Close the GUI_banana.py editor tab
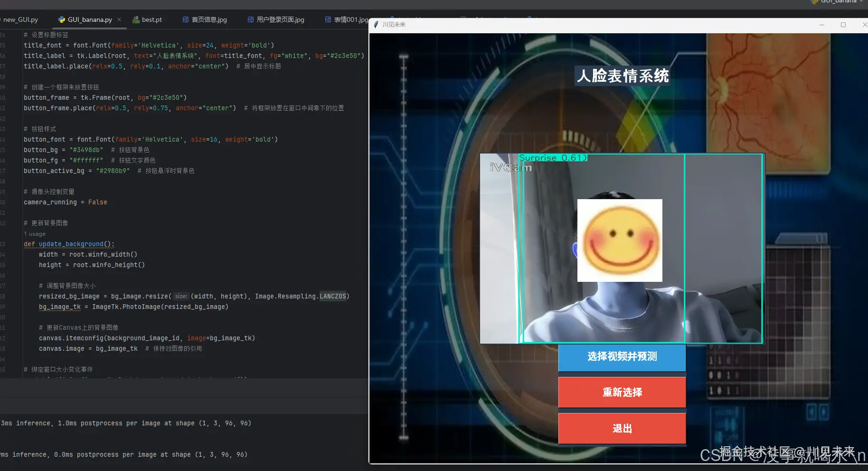Viewport: 868px width, 471px height. (120, 19)
